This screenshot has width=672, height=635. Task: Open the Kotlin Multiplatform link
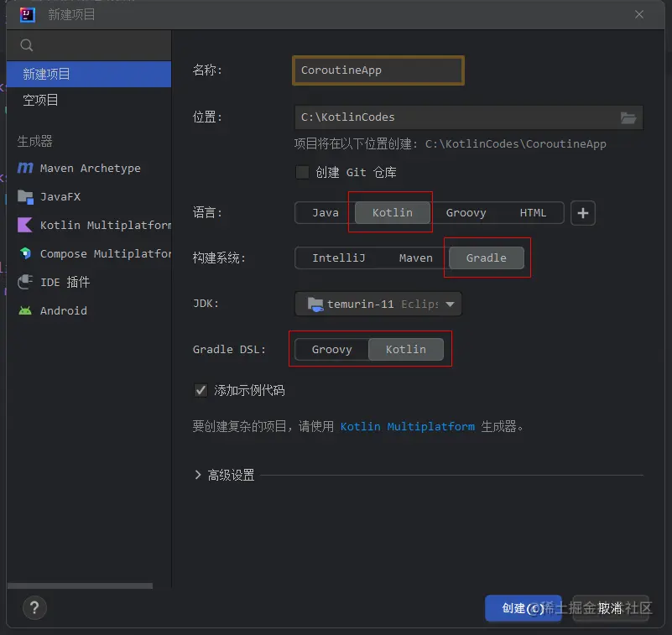(x=408, y=427)
